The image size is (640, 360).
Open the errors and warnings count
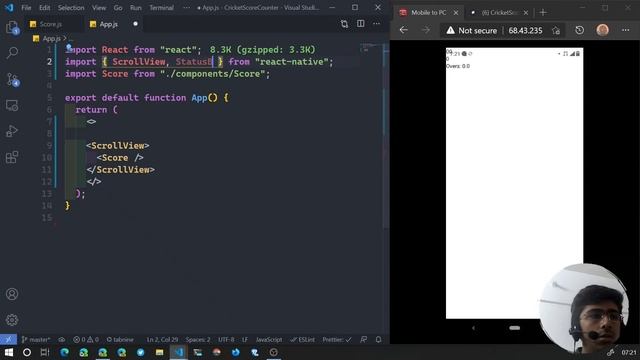(x=86, y=340)
